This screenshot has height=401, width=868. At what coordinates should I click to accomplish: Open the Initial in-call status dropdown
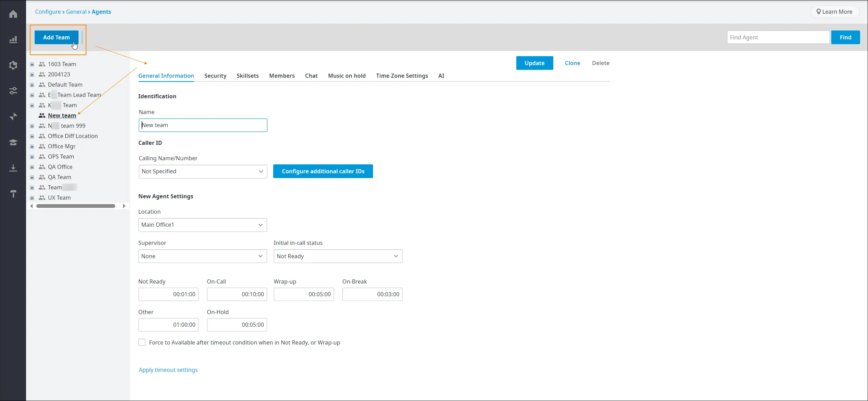click(x=338, y=256)
